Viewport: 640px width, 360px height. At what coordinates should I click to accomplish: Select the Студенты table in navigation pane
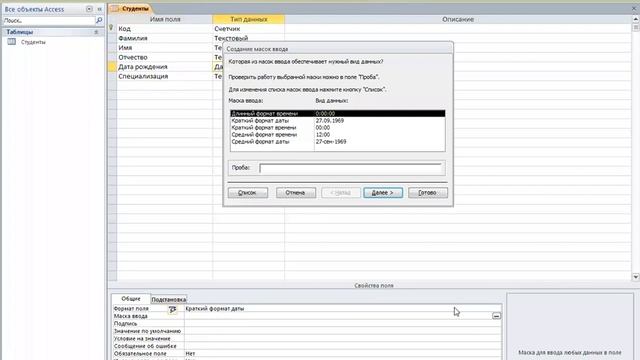[x=33, y=42]
